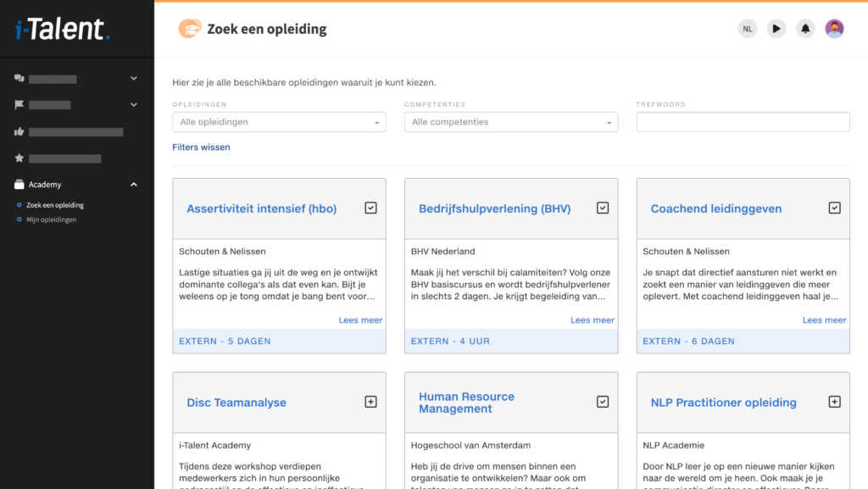Screen dimensions: 868x489
Task: Open the Alle competenties dropdown
Action: (511, 122)
